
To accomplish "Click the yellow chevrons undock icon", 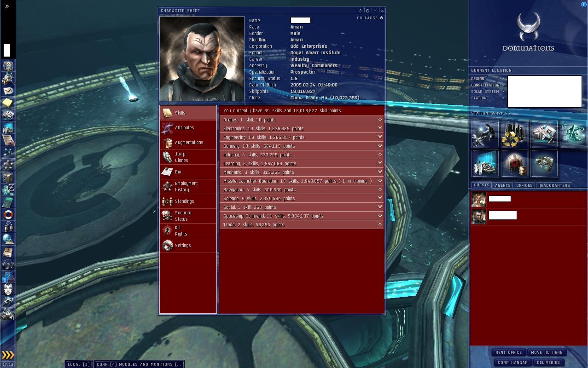I will point(8,355).
